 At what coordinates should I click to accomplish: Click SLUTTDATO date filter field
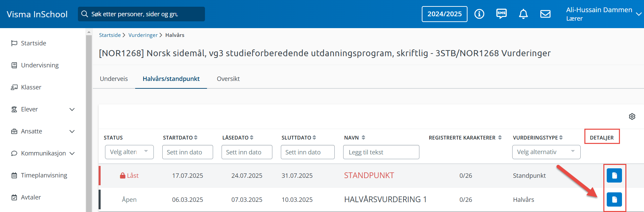308,152
